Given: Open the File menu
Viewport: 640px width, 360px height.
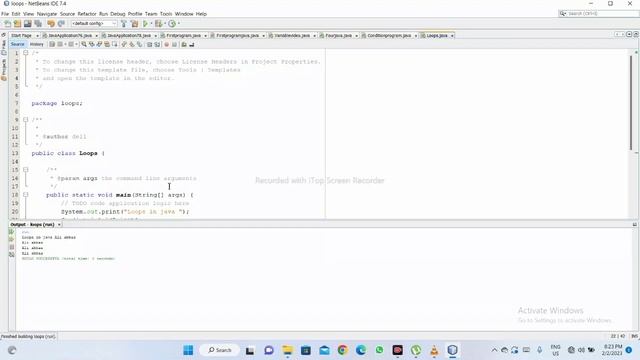Looking at the screenshot, I should (x=5, y=14).
